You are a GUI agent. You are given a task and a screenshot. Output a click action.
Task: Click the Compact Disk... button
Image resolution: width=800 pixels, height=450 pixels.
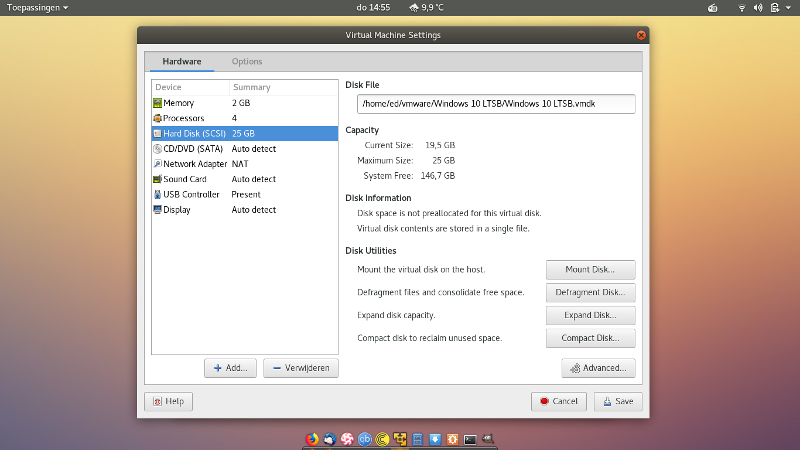coord(590,338)
